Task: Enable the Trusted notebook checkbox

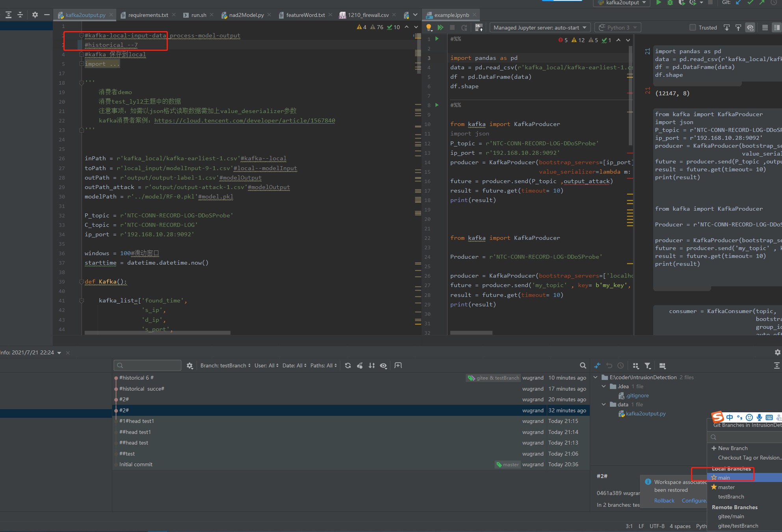Action: (x=693, y=28)
